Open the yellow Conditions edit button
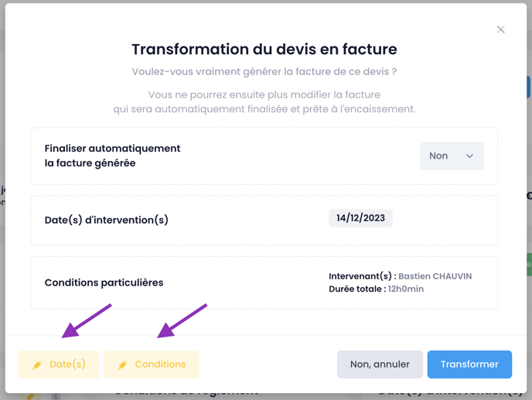This screenshot has height=400, width=532. pos(152,364)
